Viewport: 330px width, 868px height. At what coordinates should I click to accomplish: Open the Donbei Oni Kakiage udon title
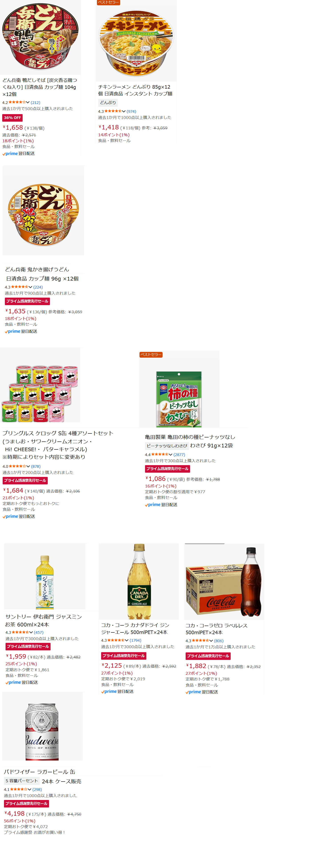click(42, 274)
